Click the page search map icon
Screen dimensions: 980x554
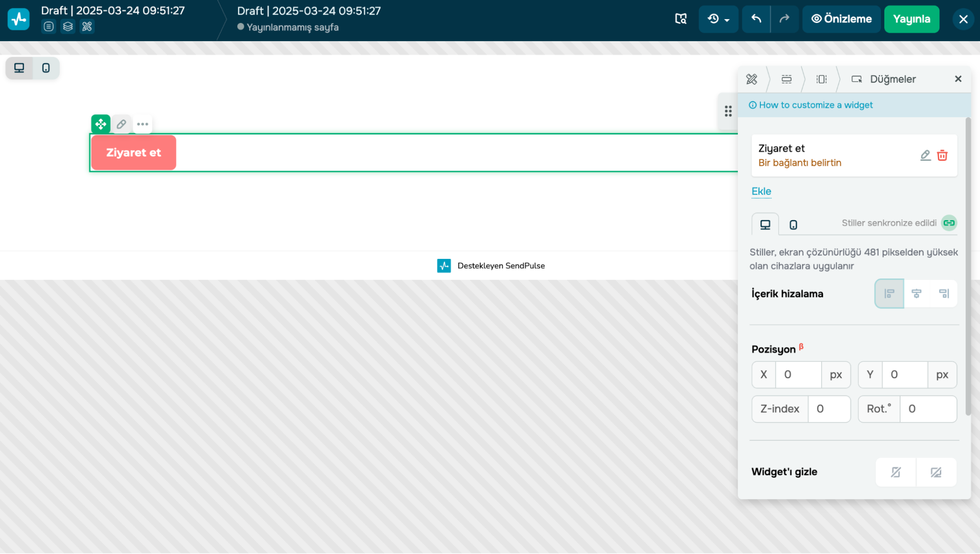coord(680,19)
